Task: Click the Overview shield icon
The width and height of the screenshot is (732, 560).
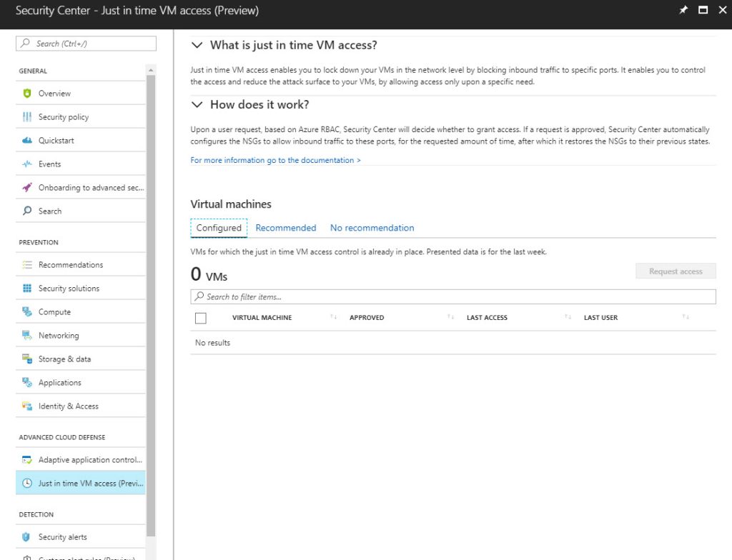Action: 27,94
